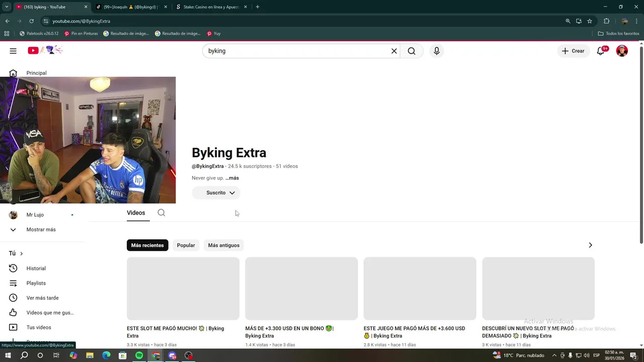Click the address bar URL
The width and height of the screenshot is (644, 362).
[82, 21]
